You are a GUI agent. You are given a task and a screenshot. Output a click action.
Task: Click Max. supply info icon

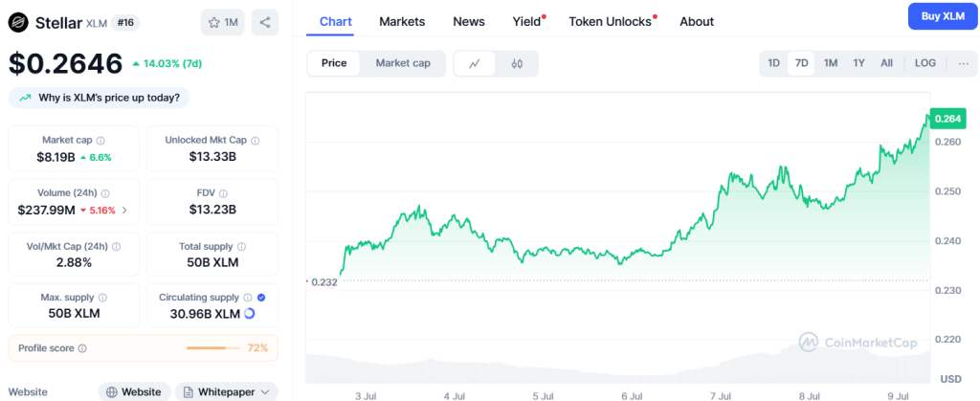pyautogui.click(x=102, y=298)
